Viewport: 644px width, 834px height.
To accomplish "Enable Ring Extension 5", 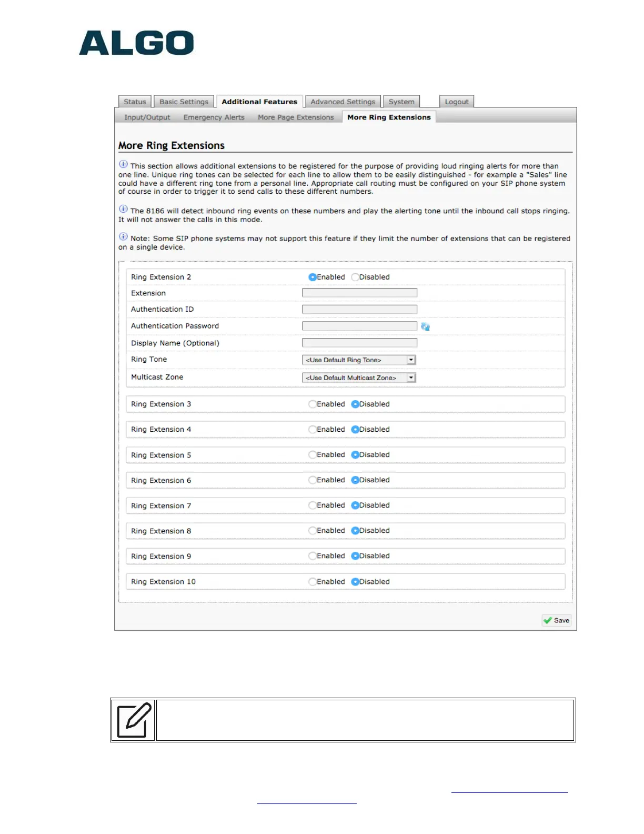I will point(313,454).
